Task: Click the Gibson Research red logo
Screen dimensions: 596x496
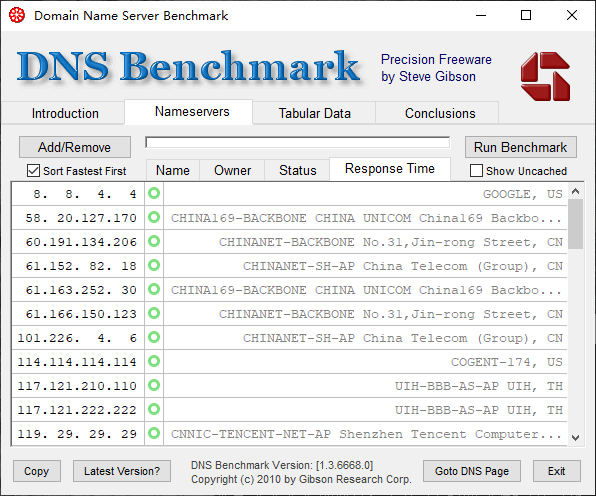Action: tap(545, 76)
